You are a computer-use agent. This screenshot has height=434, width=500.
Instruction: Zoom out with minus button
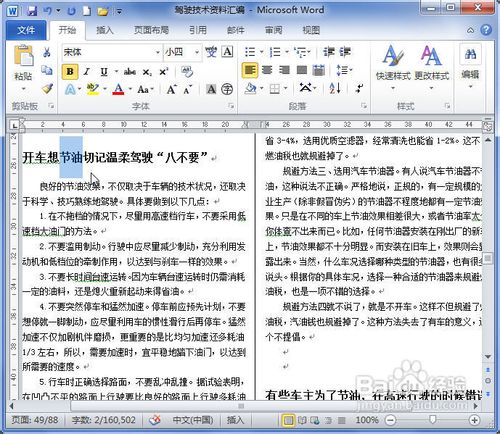point(390,420)
